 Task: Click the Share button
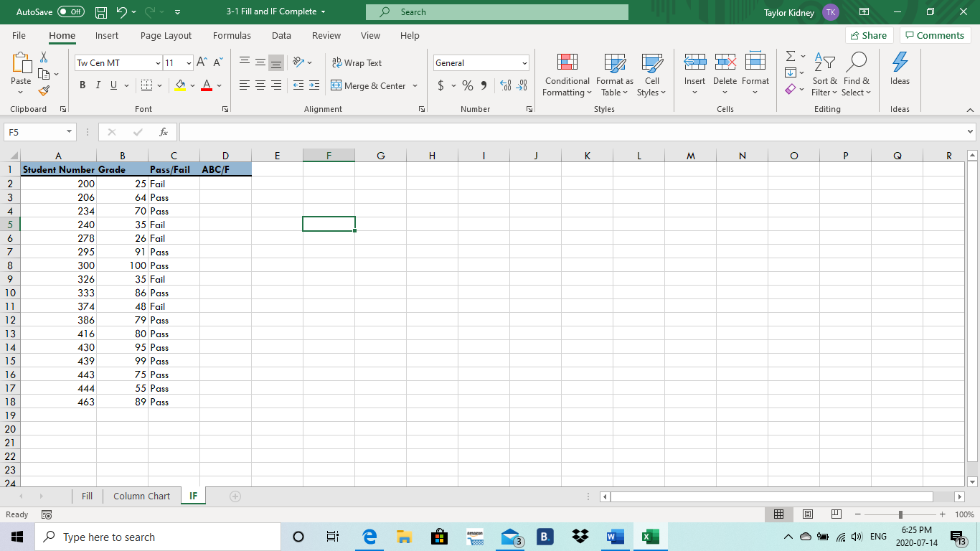point(868,35)
